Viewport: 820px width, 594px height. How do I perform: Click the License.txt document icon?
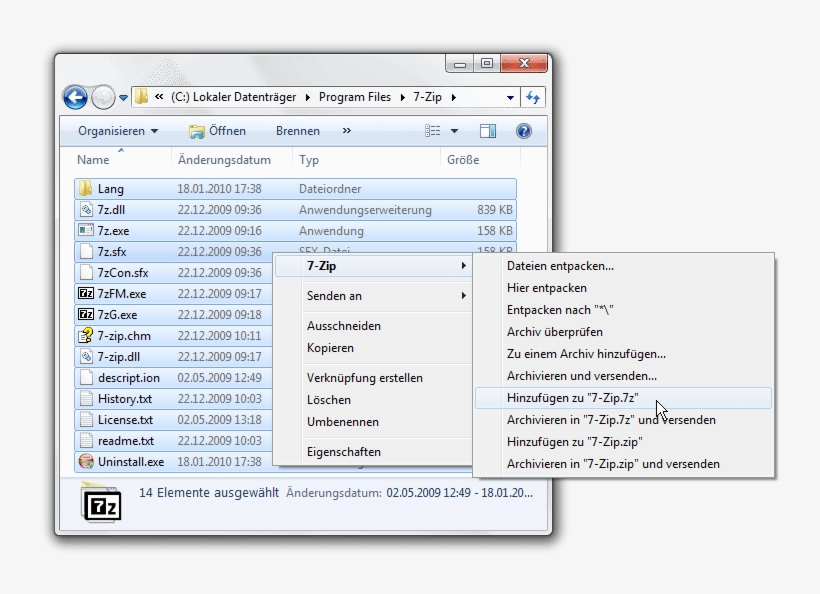pyautogui.click(x=86, y=419)
